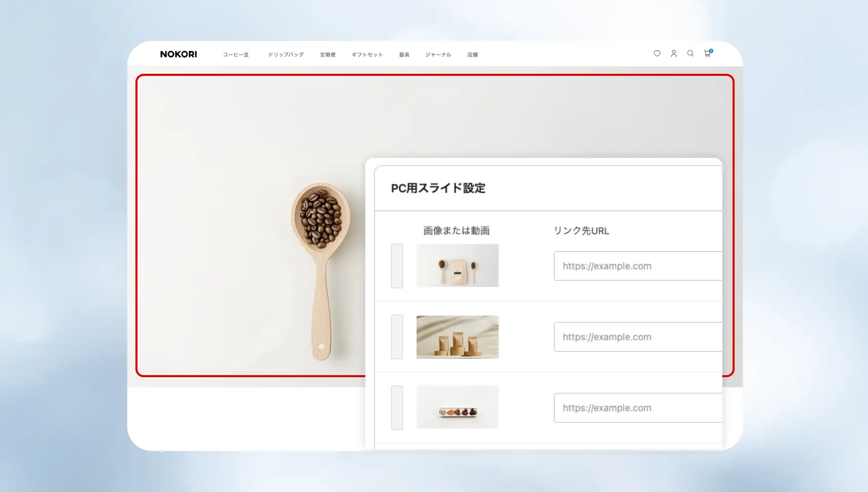Click the search magnifier icon
The image size is (868, 492).
coord(691,53)
